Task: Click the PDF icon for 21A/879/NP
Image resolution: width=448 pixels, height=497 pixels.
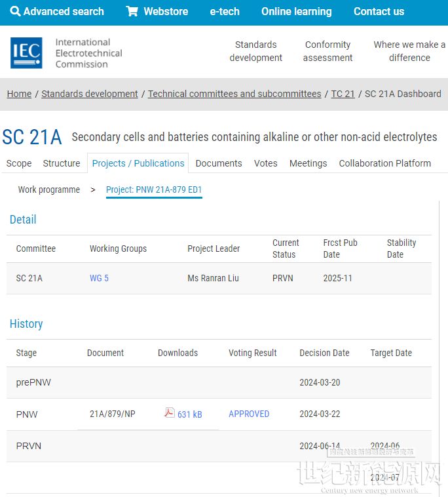Action: (170, 413)
